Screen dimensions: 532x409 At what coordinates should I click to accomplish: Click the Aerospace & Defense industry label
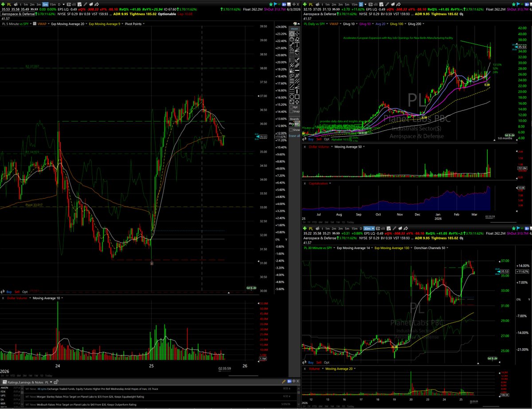click(19, 14)
